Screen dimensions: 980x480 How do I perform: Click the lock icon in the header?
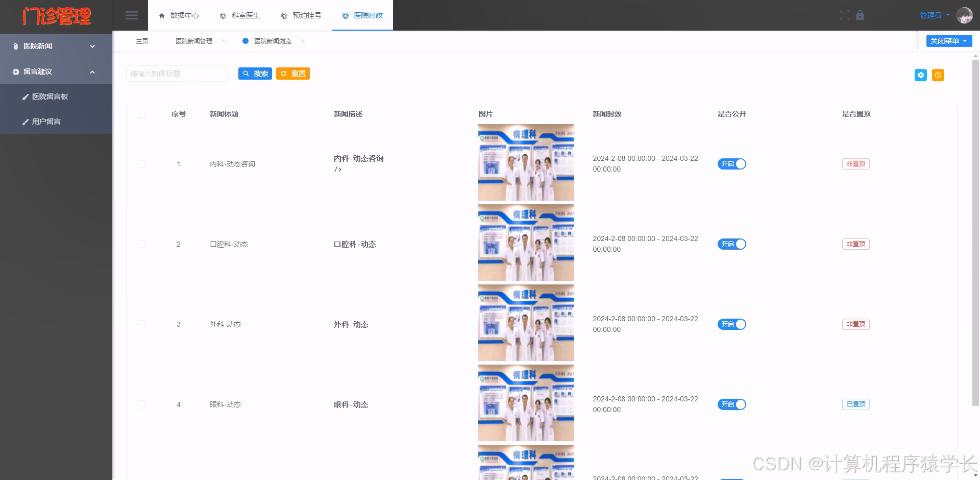(861, 15)
